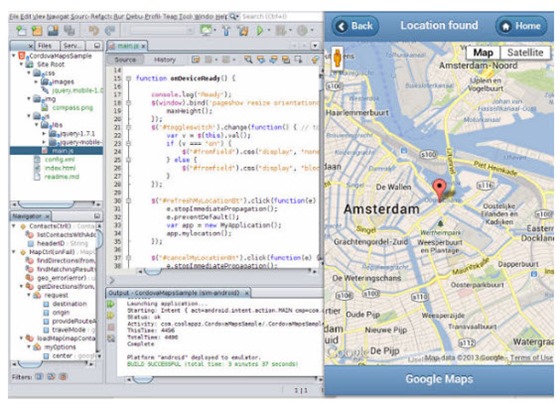Select index.html in project tree
Viewport: 560px width, 404px height.
60,168
